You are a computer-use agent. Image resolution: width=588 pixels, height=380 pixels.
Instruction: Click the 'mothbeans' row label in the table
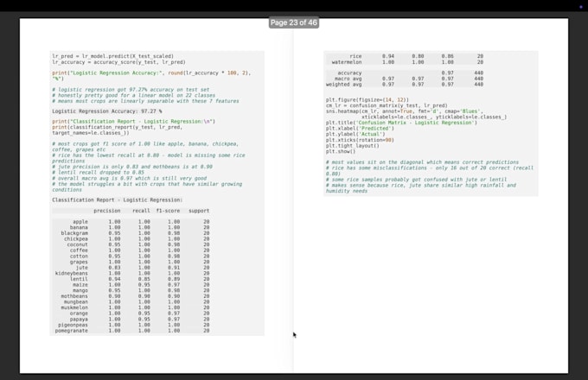(x=74, y=296)
